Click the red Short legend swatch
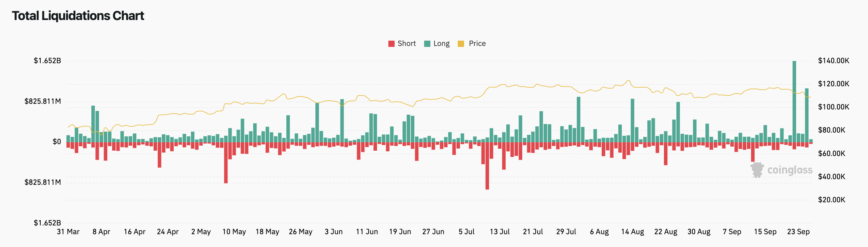868x247 pixels. point(391,44)
